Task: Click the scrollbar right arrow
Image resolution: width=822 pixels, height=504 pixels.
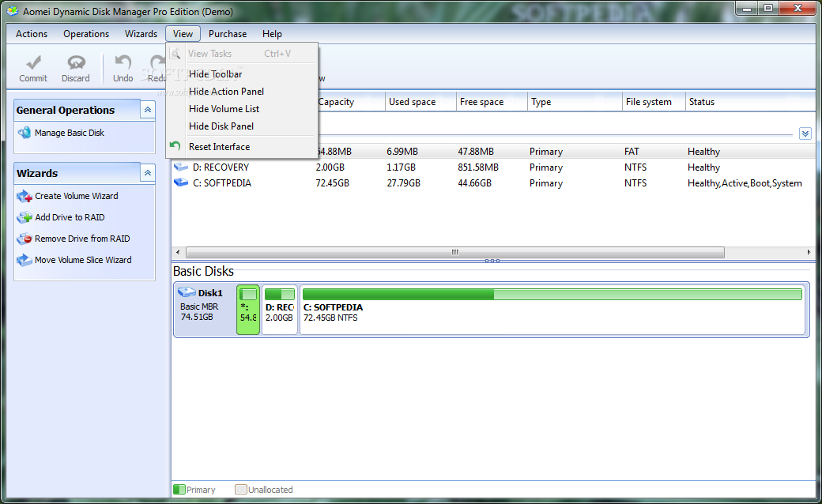Action: point(809,252)
